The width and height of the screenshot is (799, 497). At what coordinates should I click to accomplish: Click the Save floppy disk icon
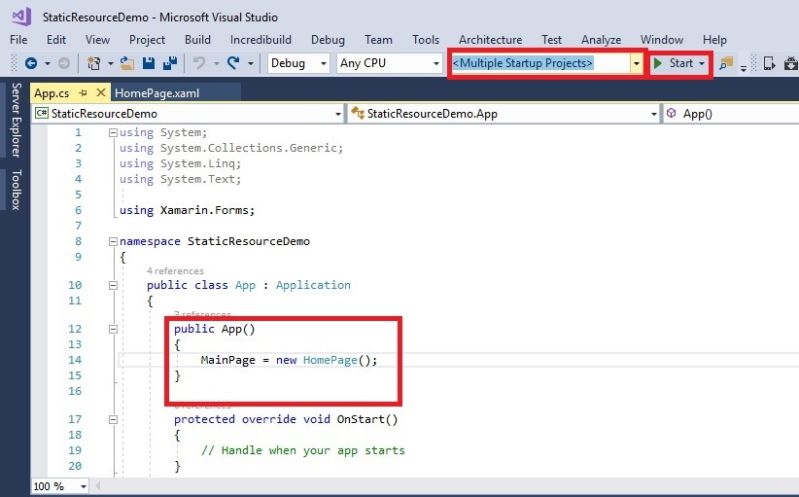pyautogui.click(x=148, y=63)
